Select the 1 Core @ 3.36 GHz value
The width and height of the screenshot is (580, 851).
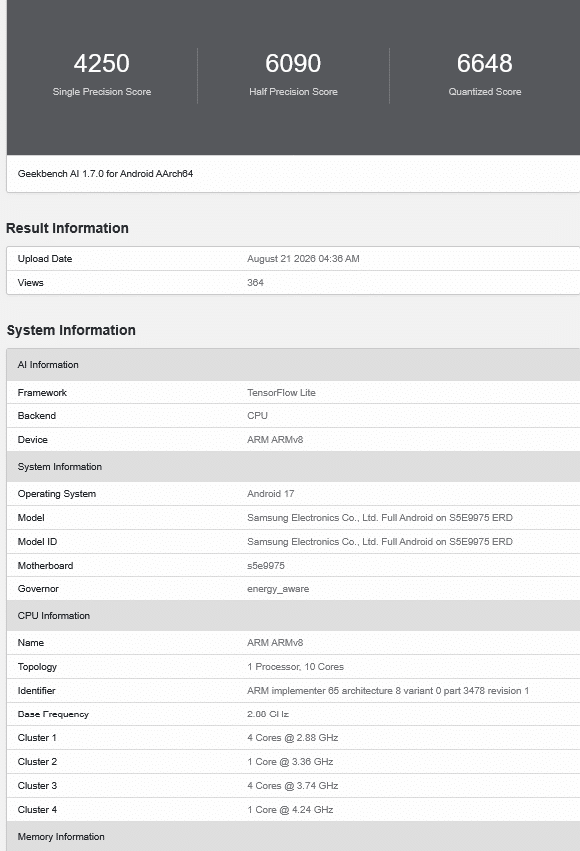[290, 761]
